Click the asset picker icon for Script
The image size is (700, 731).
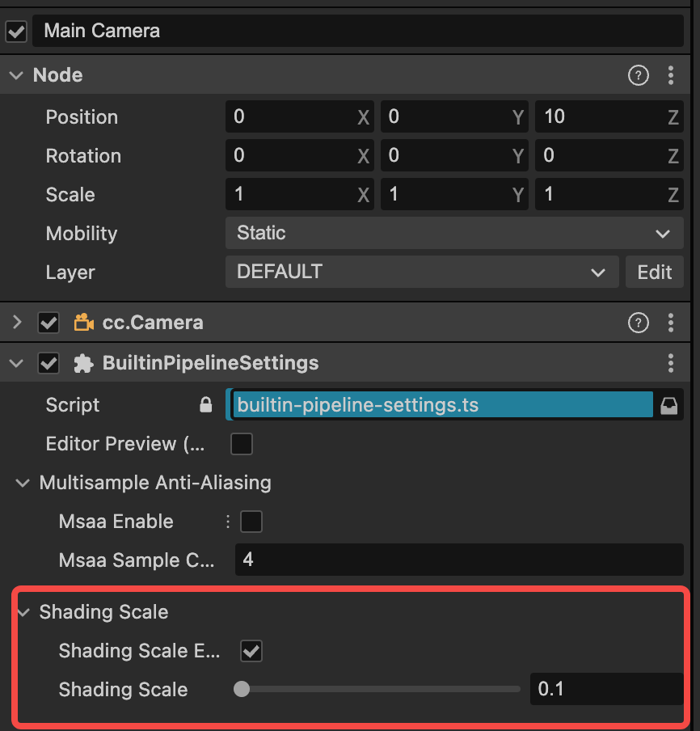click(669, 406)
